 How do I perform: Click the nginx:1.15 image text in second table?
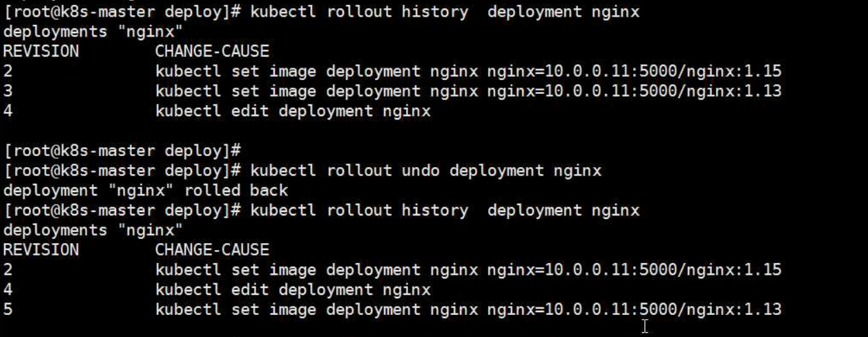(x=733, y=269)
